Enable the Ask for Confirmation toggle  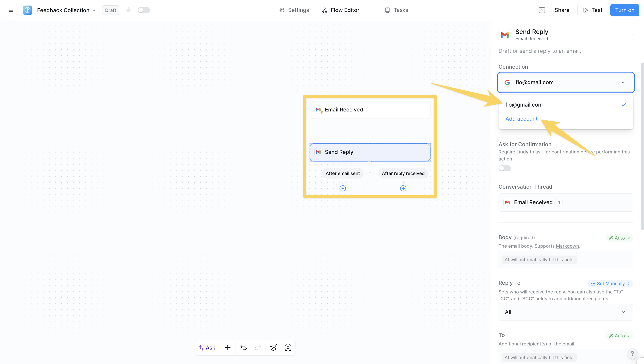pos(505,168)
